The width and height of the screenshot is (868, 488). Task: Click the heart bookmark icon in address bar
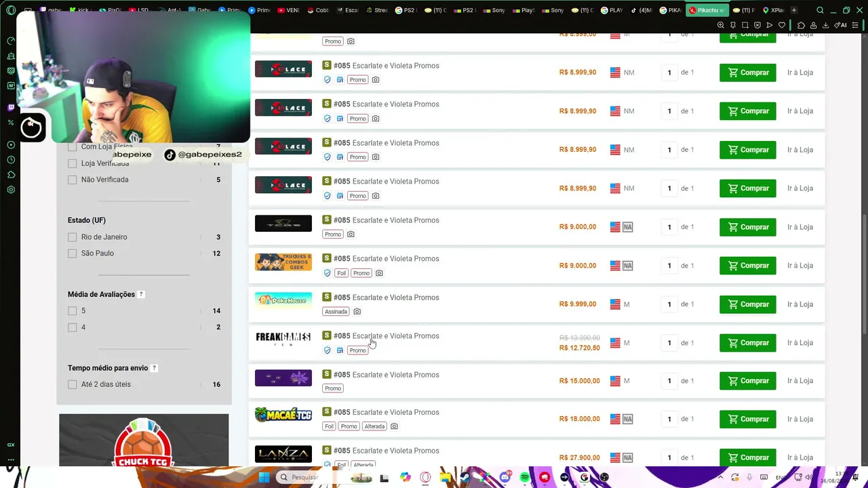tap(782, 25)
